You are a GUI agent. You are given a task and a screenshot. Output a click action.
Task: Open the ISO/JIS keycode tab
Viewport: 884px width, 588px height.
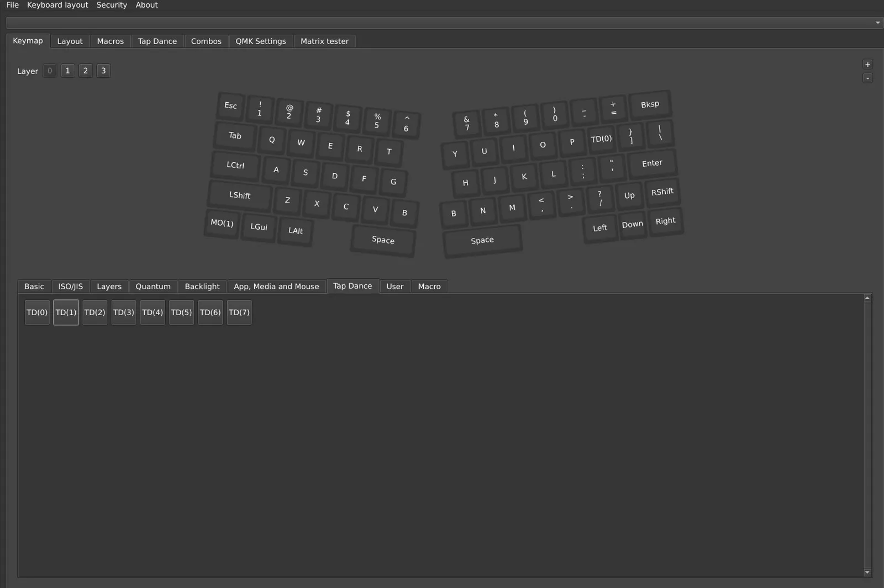tap(71, 287)
